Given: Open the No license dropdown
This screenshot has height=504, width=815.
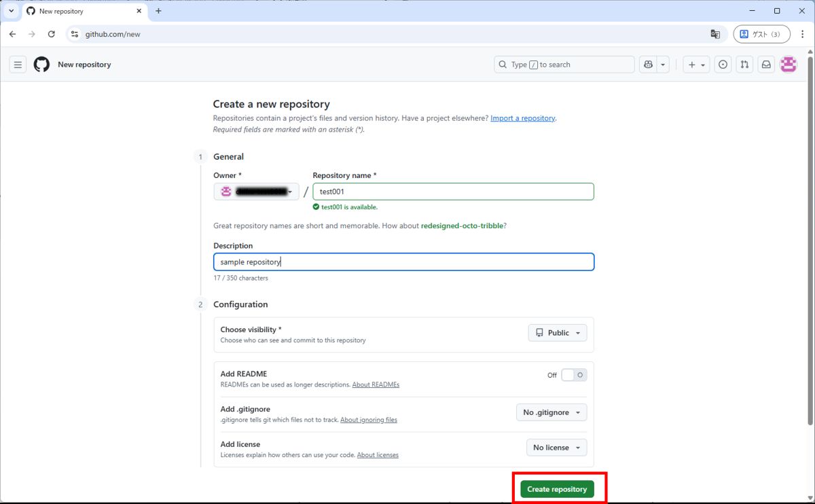Looking at the screenshot, I should coord(556,448).
